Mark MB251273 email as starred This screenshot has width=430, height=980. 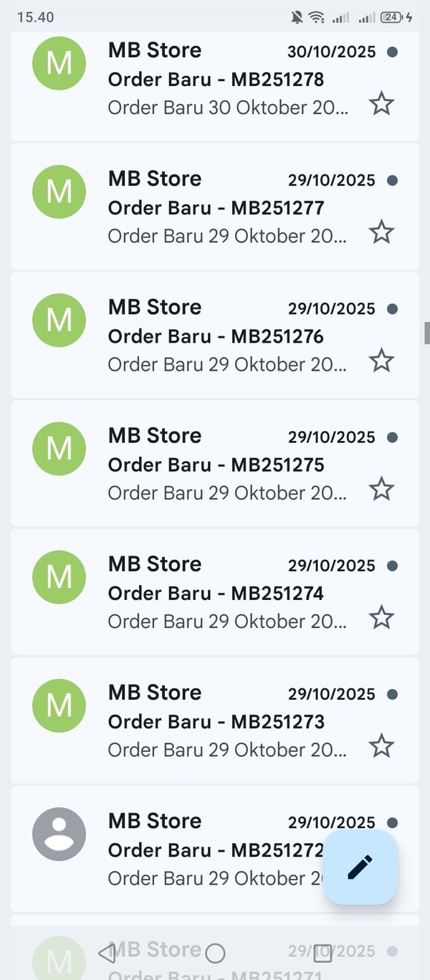coord(381,746)
